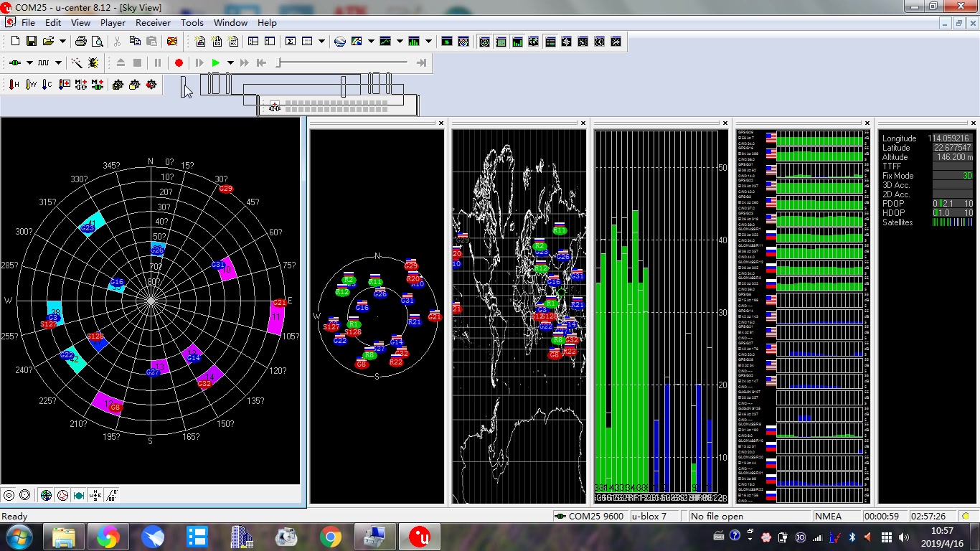
Task: Select satellite G29 in Sky View plot
Action: coord(226,189)
